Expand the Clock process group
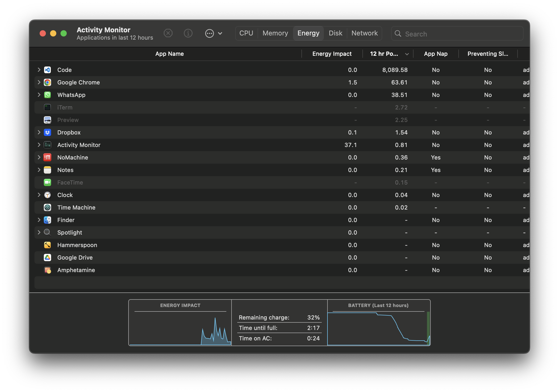559x392 pixels. coord(39,195)
